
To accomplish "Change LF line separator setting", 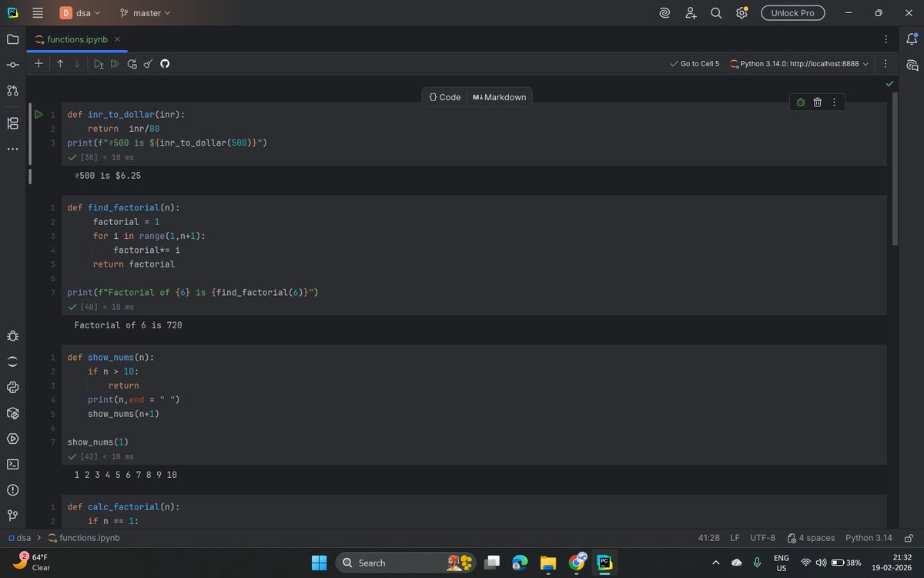I will click(735, 538).
